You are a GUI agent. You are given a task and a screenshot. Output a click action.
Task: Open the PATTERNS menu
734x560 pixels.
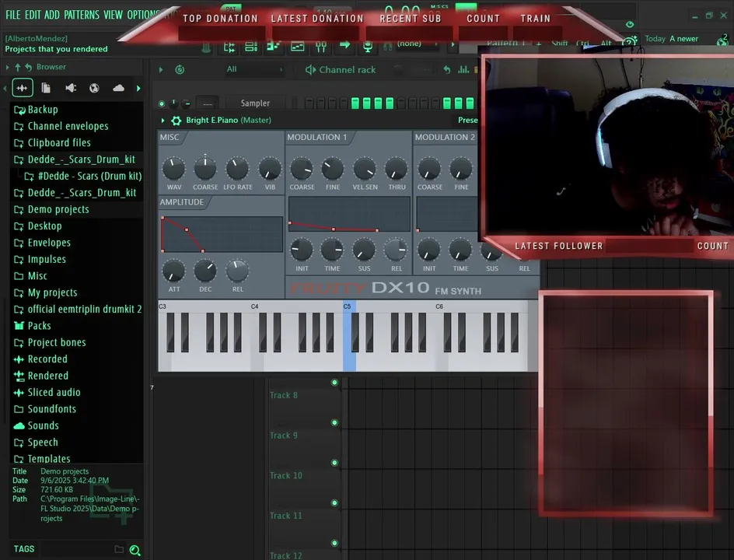tap(82, 15)
